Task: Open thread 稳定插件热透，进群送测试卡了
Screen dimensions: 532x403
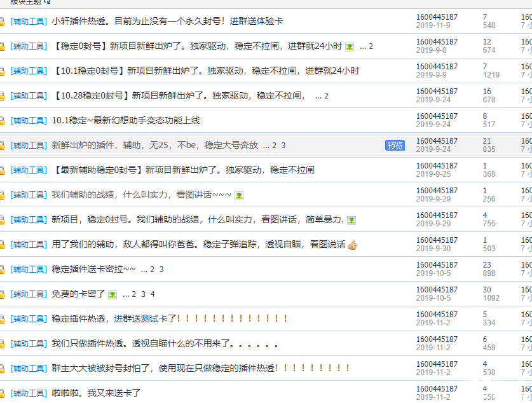Action: pyautogui.click(x=170, y=319)
